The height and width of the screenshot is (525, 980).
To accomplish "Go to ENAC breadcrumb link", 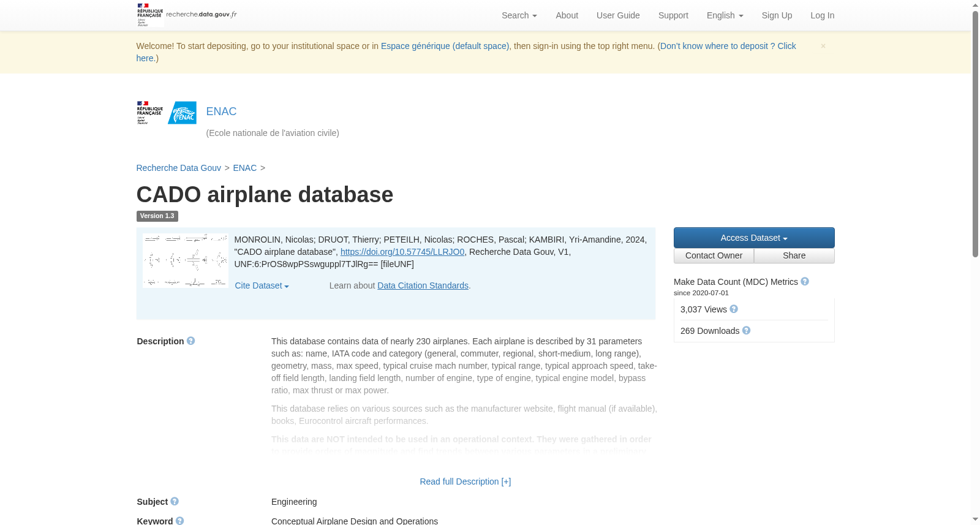I will click(244, 168).
